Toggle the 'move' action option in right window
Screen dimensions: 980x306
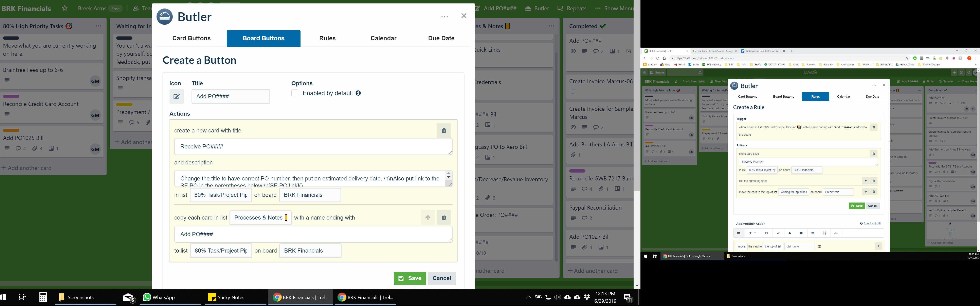pyautogui.click(x=741, y=246)
